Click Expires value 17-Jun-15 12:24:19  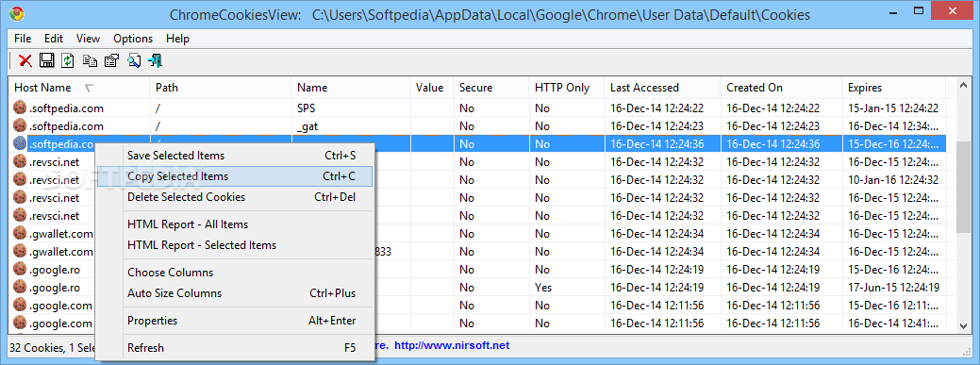893,288
